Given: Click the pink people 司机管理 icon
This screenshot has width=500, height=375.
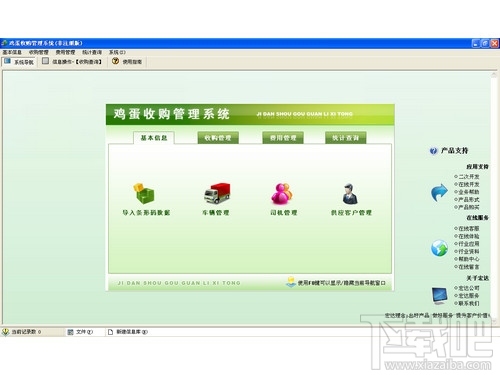Looking at the screenshot, I should [x=282, y=193].
